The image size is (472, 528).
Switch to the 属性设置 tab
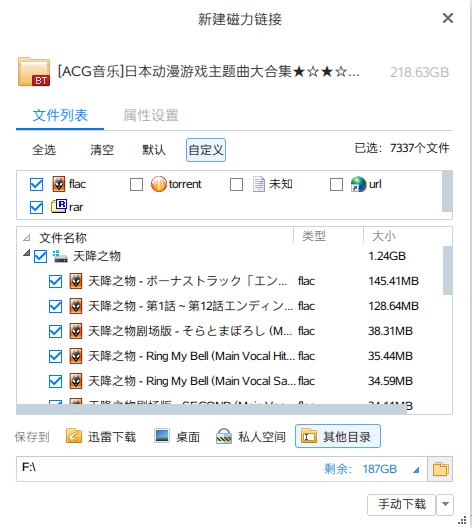(x=150, y=115)
